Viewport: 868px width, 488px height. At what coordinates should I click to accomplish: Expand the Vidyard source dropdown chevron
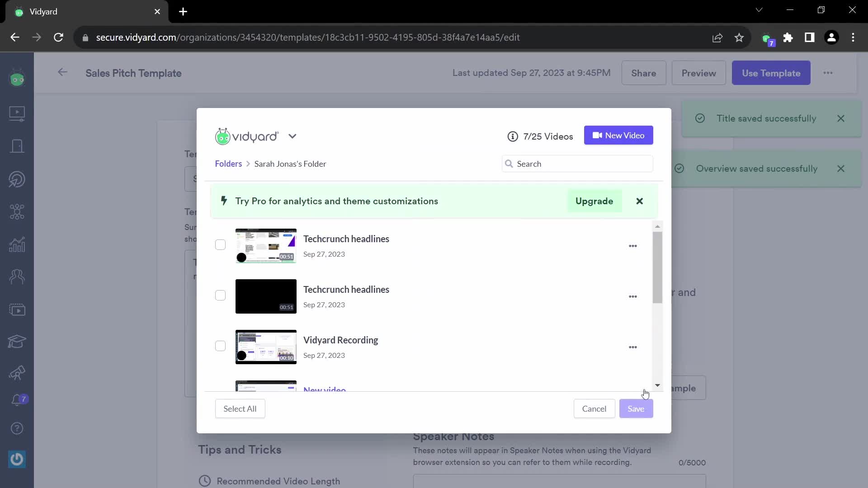(x=292, y=136)
